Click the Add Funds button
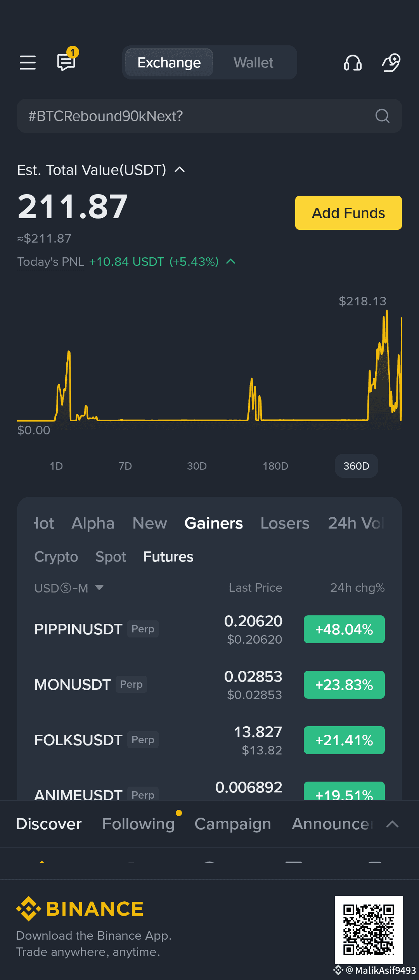 348,213
